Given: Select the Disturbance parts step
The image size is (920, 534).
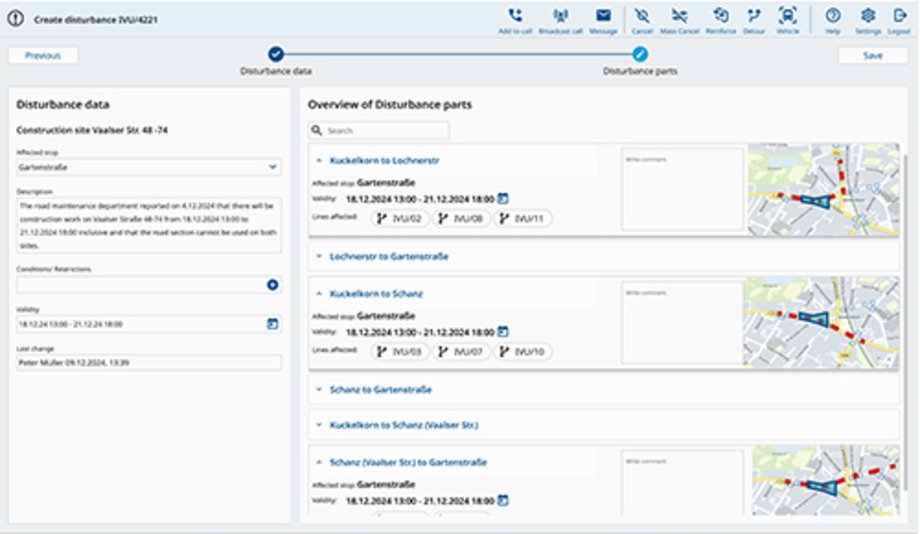Looking at the screenshot, I should (x=641, y=55).
